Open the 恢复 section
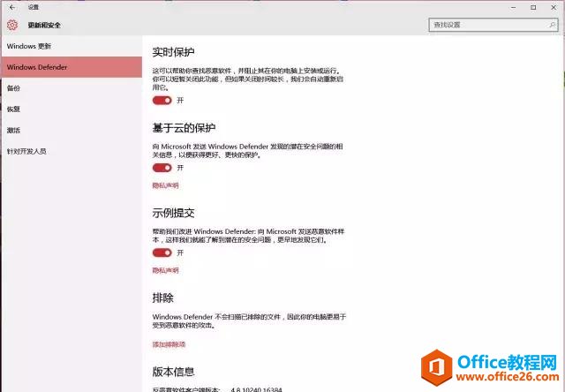 click(72, 109)
